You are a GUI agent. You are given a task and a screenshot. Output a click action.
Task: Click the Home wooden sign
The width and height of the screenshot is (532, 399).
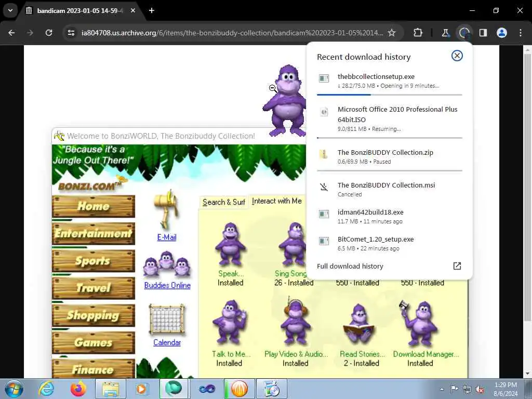pos(94,206)
